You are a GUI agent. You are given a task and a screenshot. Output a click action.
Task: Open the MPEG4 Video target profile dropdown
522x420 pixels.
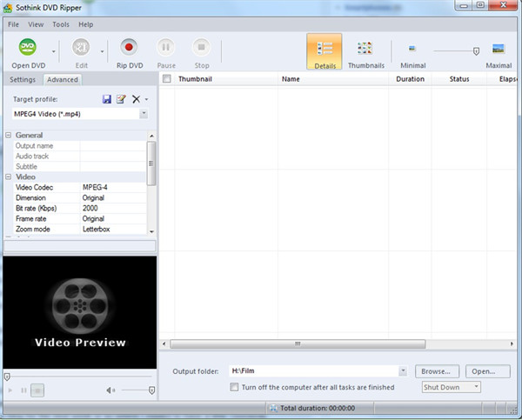(143, 114)
